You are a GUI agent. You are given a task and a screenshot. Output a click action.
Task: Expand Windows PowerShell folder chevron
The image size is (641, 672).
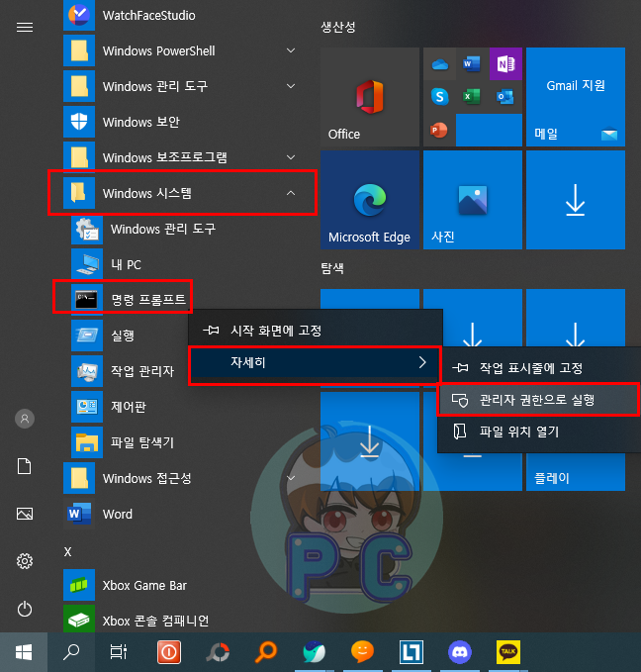tap(291, 50)
